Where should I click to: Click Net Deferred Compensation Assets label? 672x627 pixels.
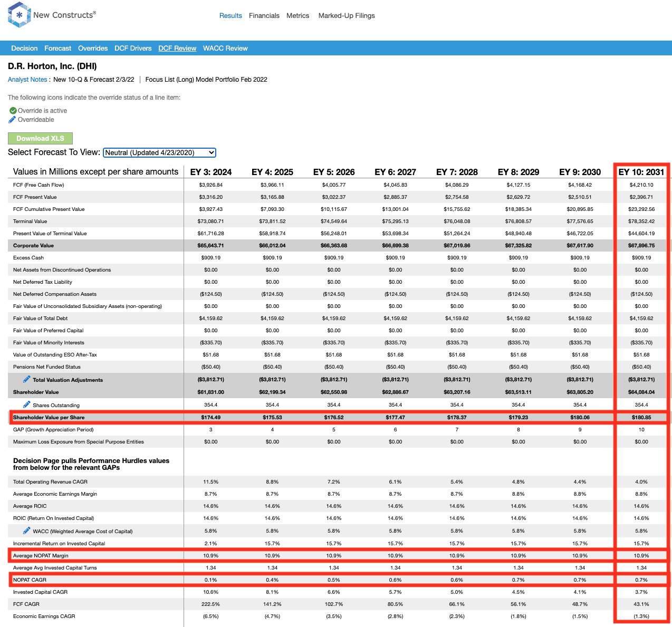[55, 294]
